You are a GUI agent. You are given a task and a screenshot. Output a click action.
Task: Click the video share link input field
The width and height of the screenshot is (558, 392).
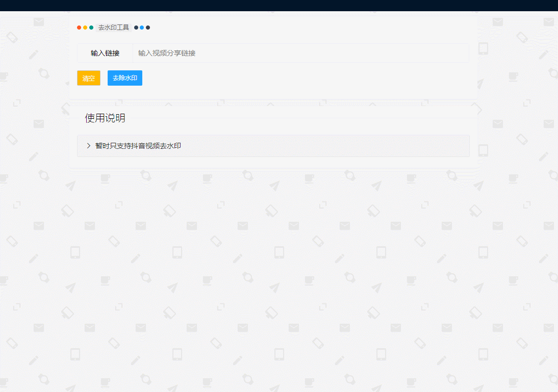click(301, 53)
